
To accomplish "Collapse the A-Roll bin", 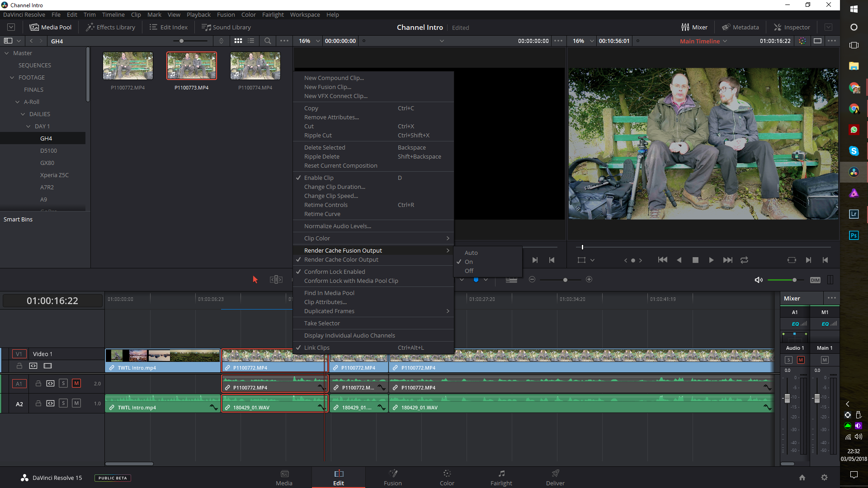I will coord(18,102).
